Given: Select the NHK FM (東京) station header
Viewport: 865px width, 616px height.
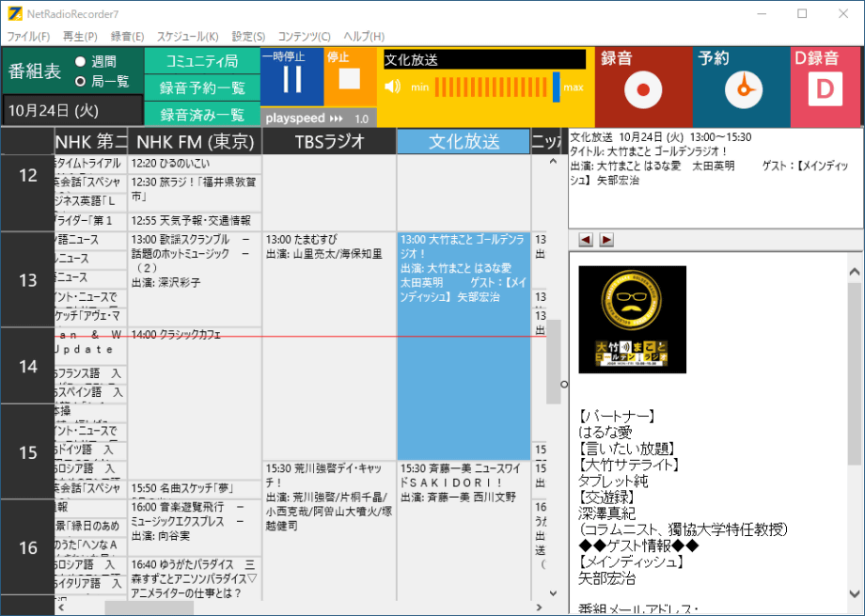Looking at the screenshot, I should click(196, 142).
